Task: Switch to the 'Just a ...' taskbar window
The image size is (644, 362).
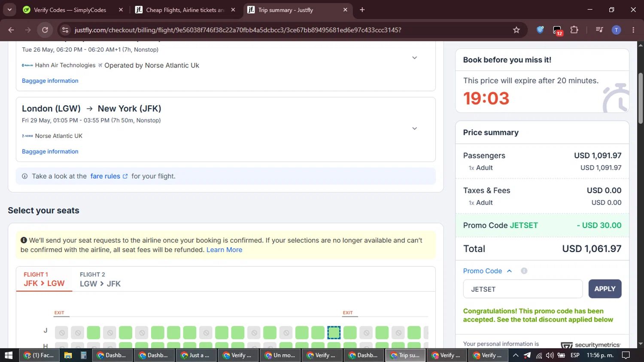Action: coord(195,355)
